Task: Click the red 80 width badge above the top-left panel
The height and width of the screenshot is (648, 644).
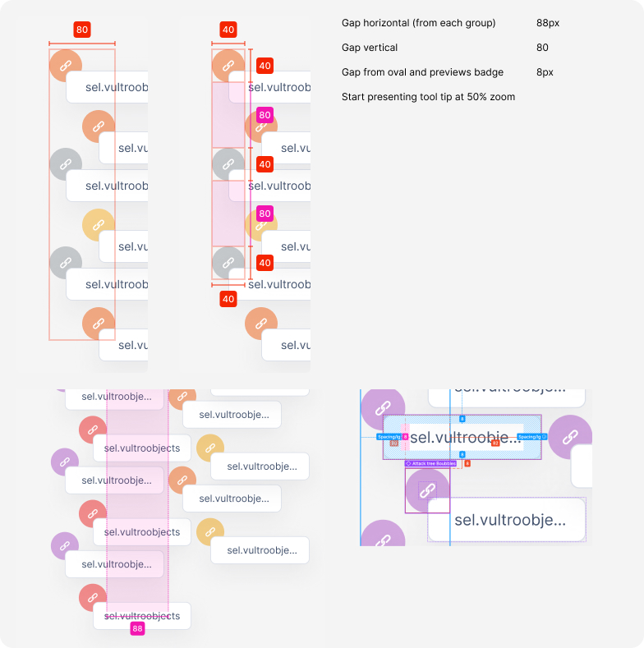Action: [x=82, y=30]
